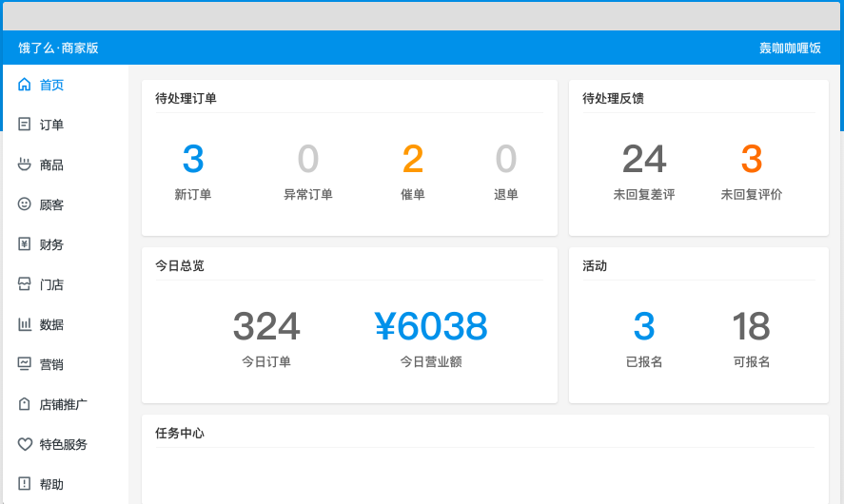Open the 首页 menu item
The height and width of the screenshot is (504, 844).
[x=51, y=85]
